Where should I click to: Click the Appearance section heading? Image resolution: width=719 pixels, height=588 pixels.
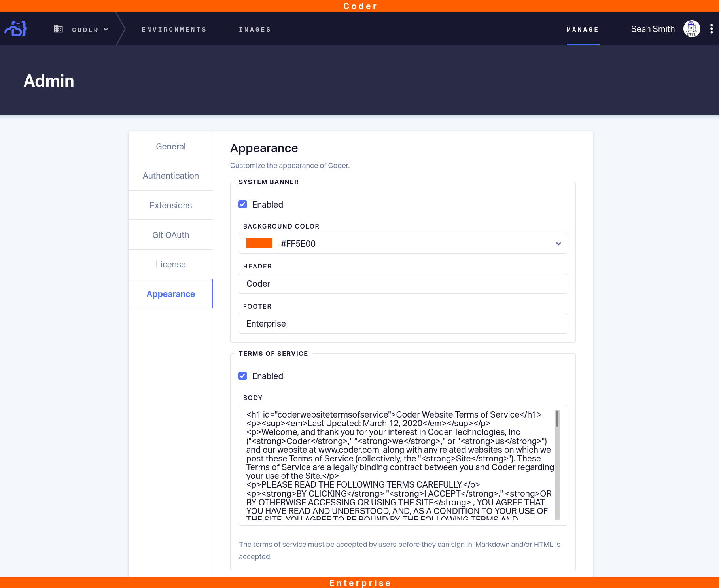264,148
